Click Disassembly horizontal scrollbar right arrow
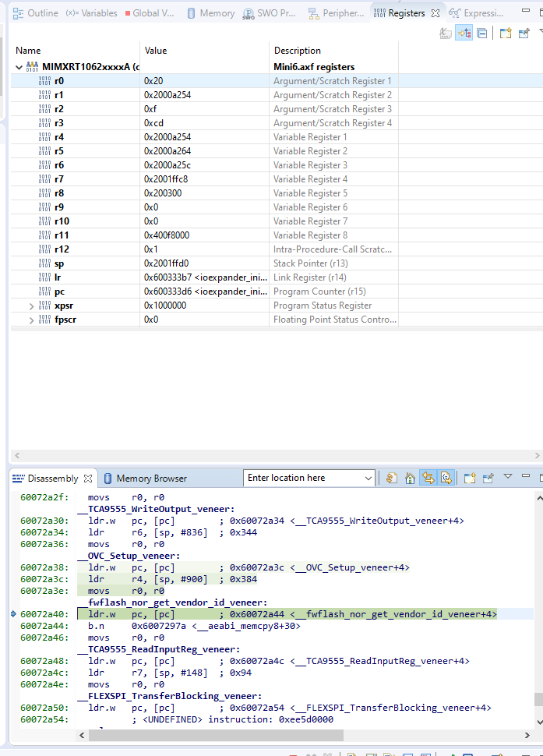The width and height of the screenshot is (543, 756). [527, 735]
